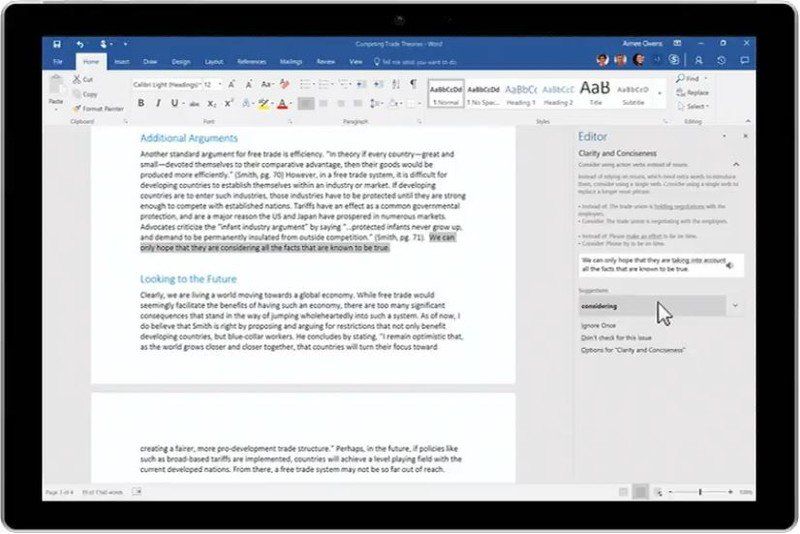Click the text highlight color button
Viewport: 800px width, 534px height.
pos(263,104)
